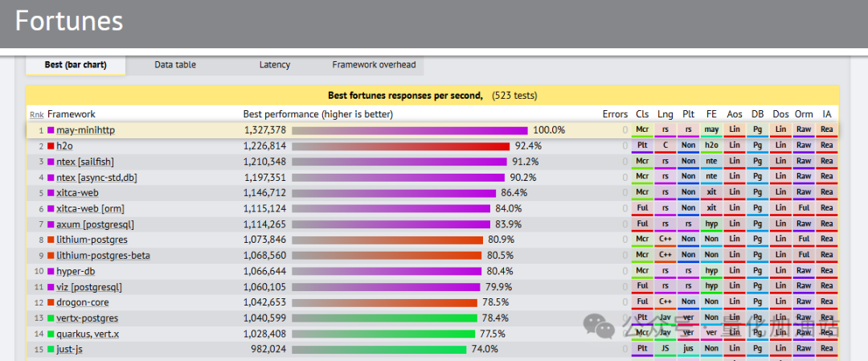Click the green square beside just-js
The height and width of the screenshot is (361, 868).
(x=51, y=350)
